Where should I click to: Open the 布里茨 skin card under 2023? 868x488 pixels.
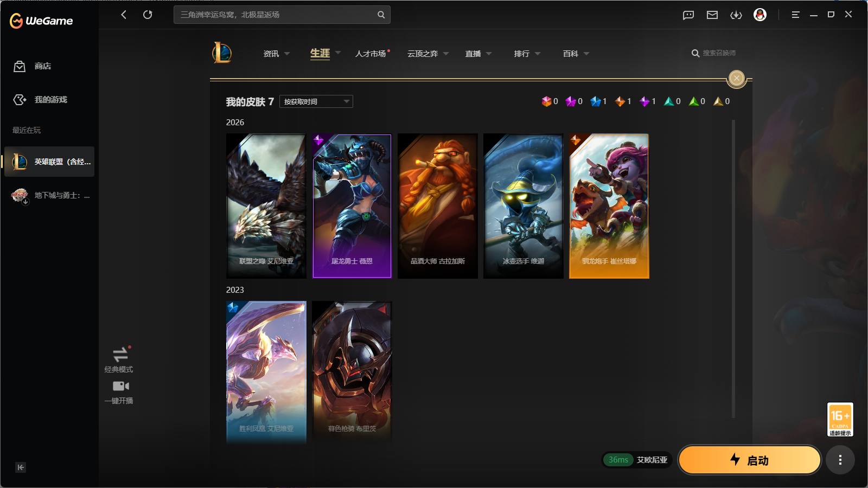[352, 373]
